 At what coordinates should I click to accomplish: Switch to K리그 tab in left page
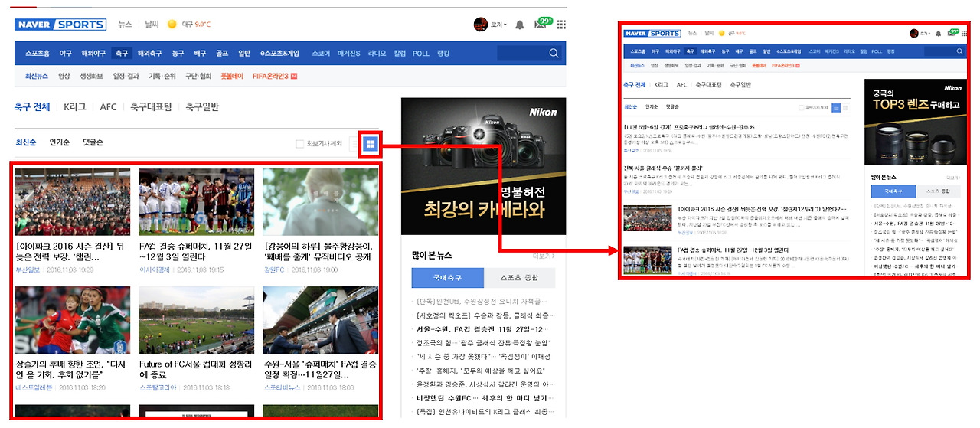pyautogui.click(x=75, y=106)
